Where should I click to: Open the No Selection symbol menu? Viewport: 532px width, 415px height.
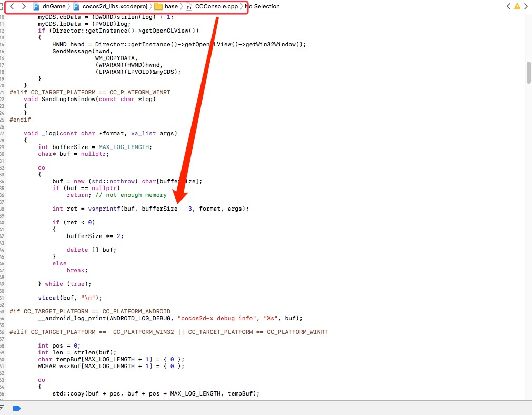[x=262, y=6]
